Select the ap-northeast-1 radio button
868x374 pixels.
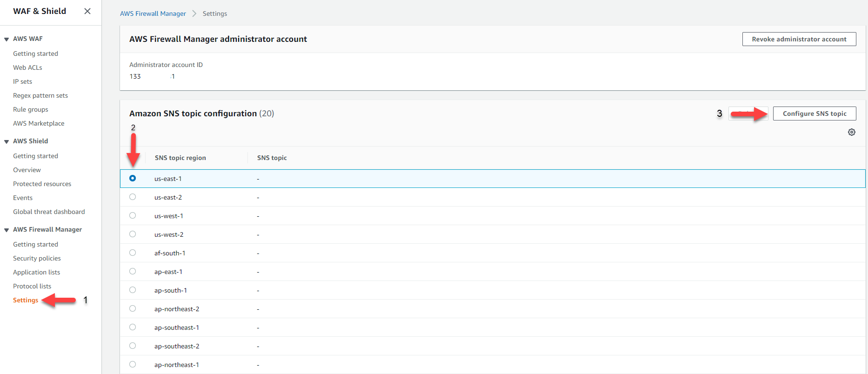pos(133,364)
